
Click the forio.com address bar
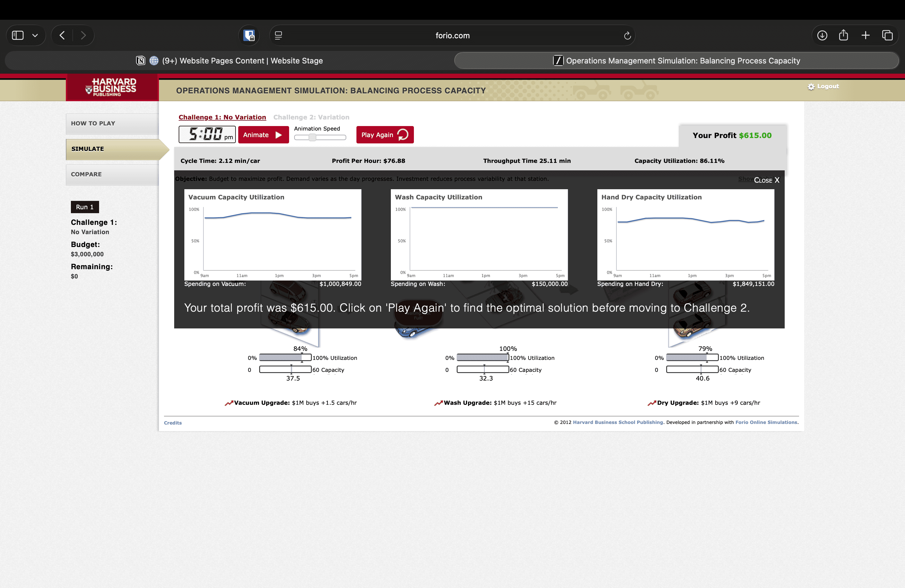(x=452, y=35)
